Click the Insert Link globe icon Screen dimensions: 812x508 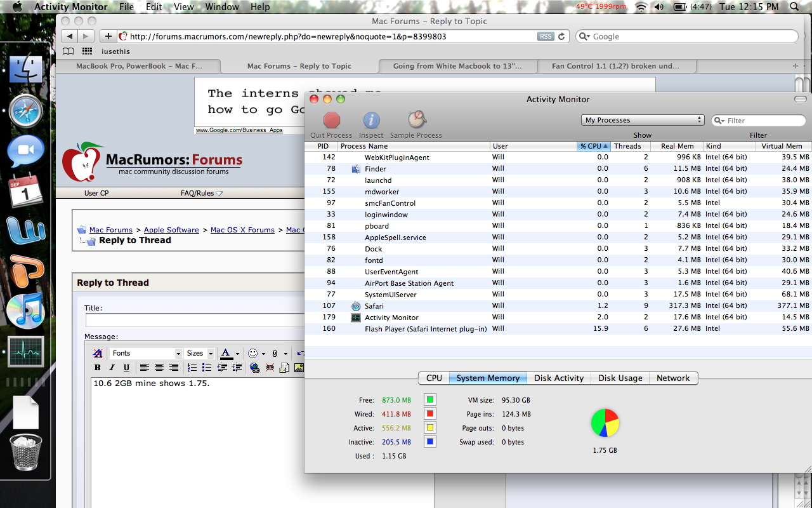point(255,368)
